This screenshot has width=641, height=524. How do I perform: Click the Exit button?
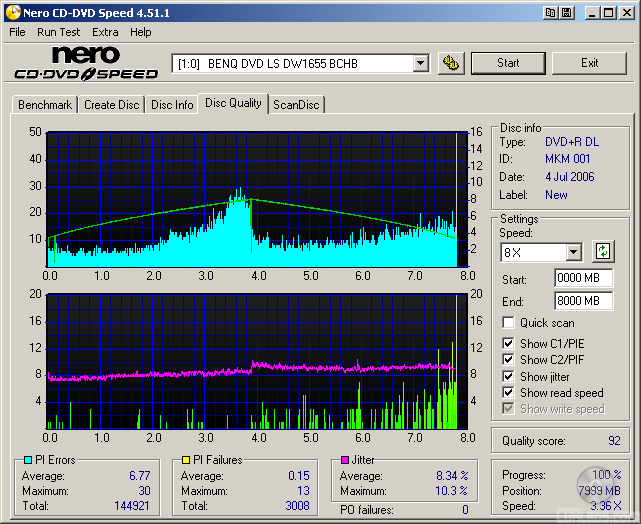click(589, 63)
